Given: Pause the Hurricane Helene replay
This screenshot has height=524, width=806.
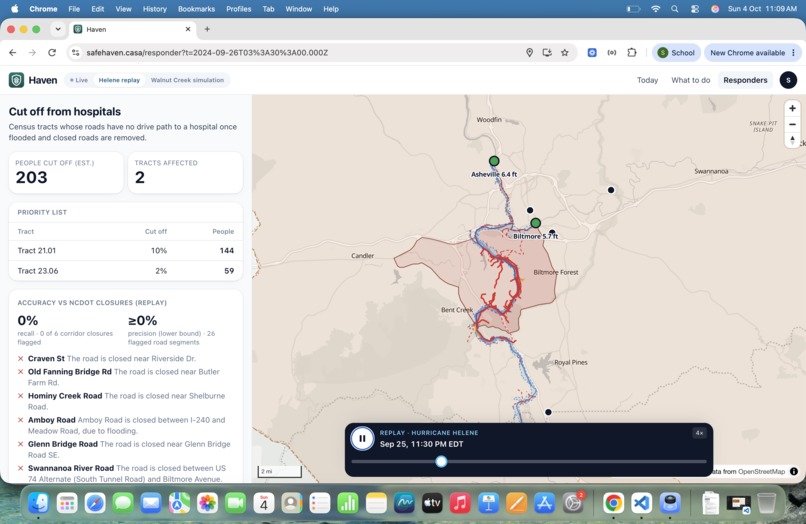Looking at the screenshot, I should pos(362,439).
